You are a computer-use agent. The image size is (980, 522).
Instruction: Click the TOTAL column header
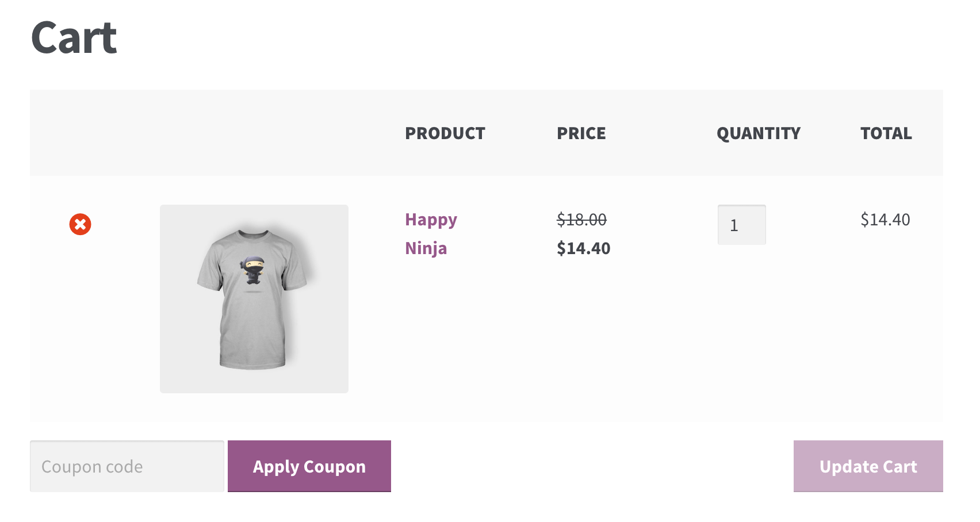coord(886,133)
